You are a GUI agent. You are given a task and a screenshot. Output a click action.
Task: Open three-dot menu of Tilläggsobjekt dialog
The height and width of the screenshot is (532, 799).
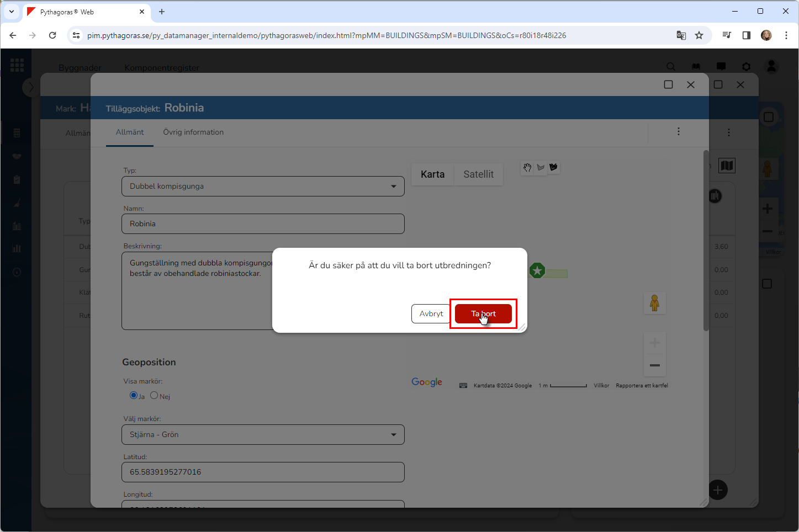tap(679, 131)
